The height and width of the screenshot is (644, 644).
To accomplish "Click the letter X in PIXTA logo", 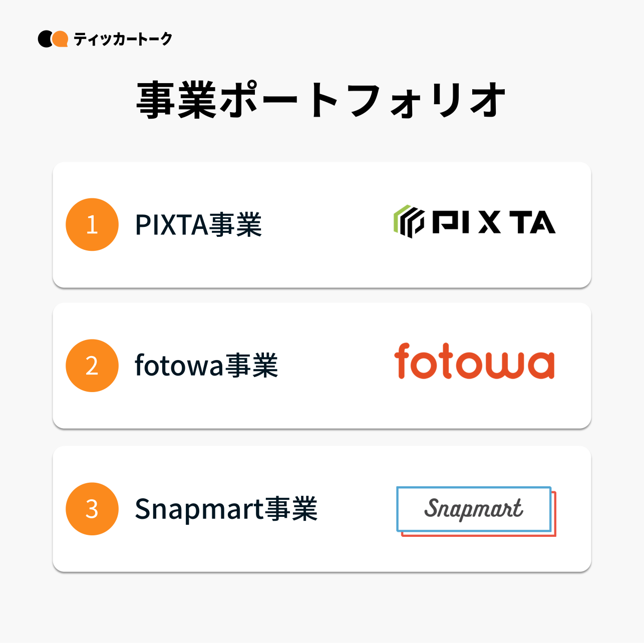I will point(489,222).
